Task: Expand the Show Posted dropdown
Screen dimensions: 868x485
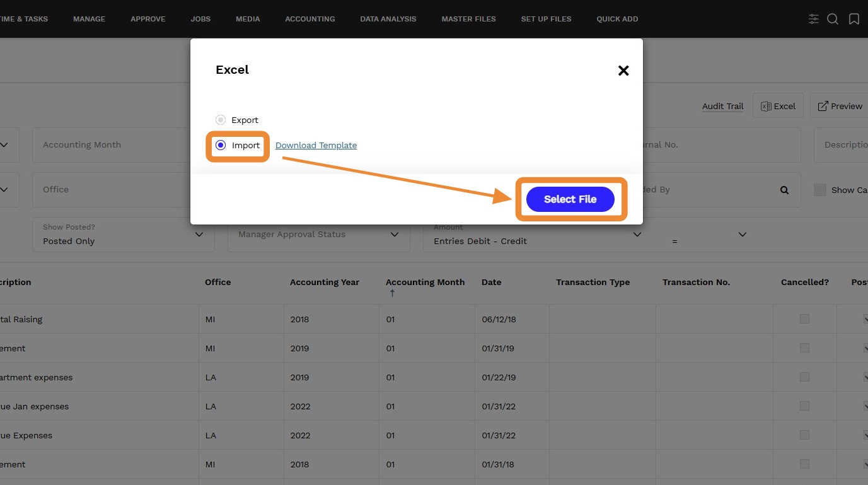Action: pyautogui.click(x=124, y=235)
